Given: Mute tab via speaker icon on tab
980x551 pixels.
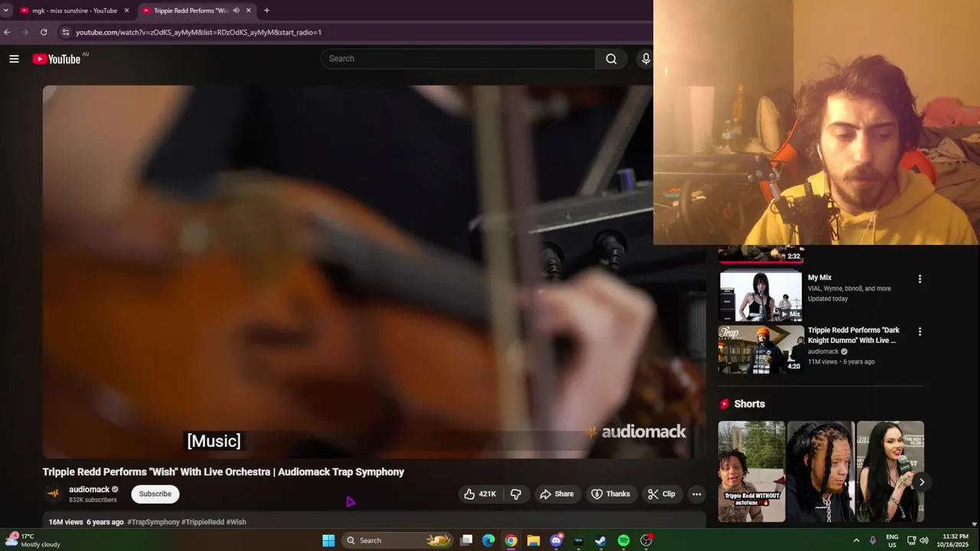Looking at the screenshot, I should [236, 11].
